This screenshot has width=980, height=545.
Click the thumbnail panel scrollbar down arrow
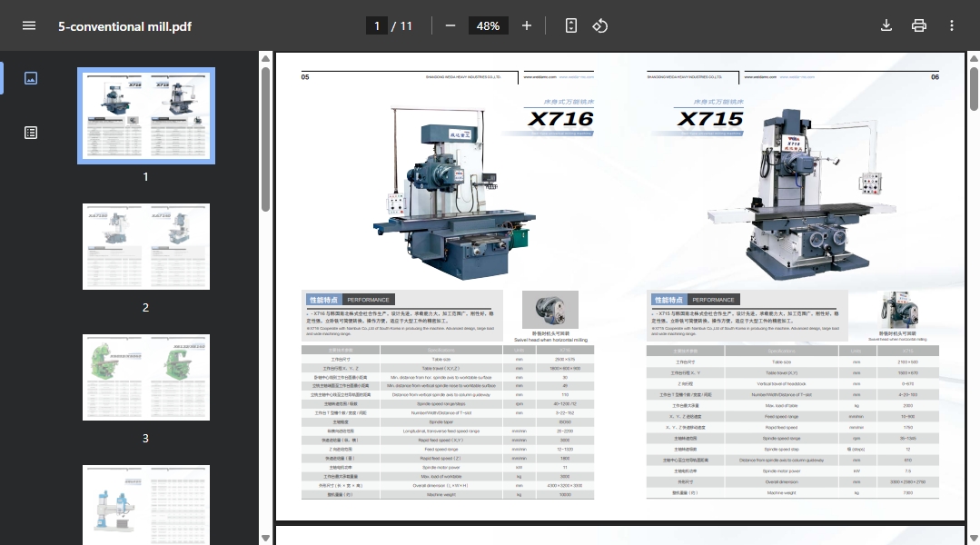click(265, 538)
